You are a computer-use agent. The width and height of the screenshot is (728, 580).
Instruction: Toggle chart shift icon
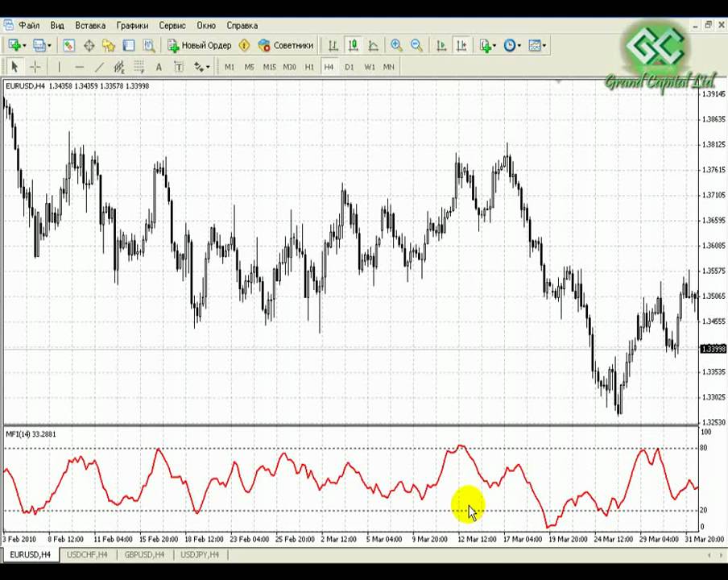(461, 45)
